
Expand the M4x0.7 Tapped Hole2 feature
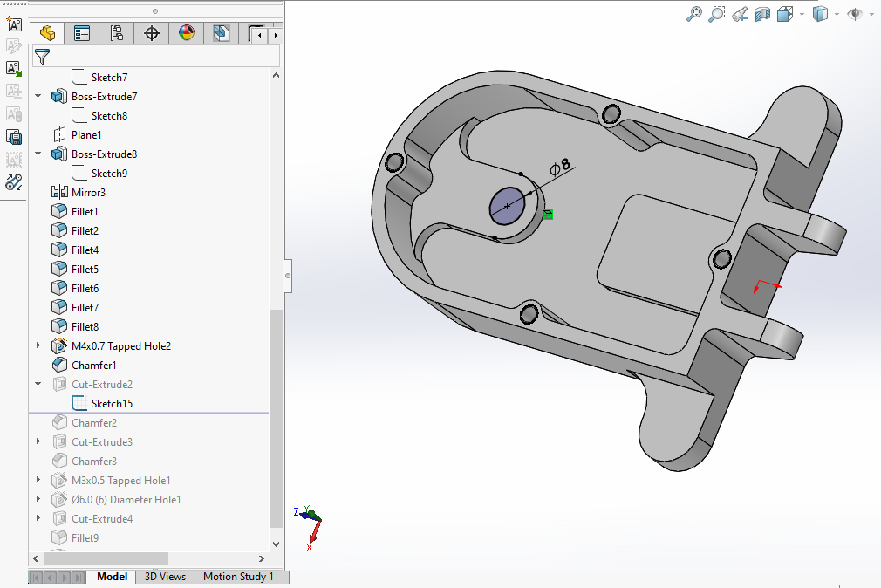[x=38, y=346]
